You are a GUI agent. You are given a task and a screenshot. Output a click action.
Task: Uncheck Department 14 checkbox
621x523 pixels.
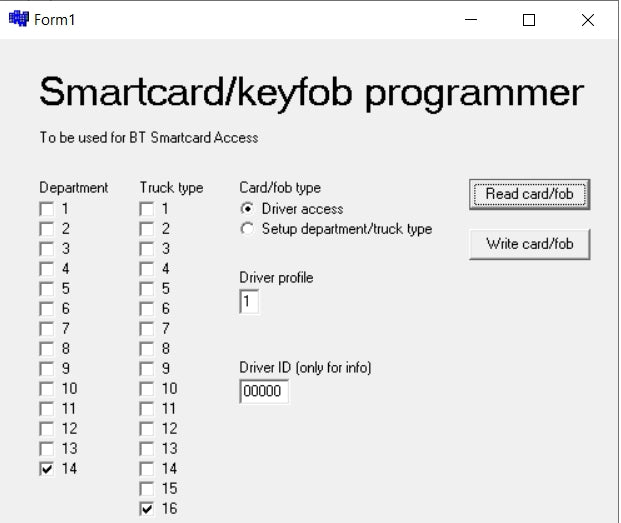46,469
